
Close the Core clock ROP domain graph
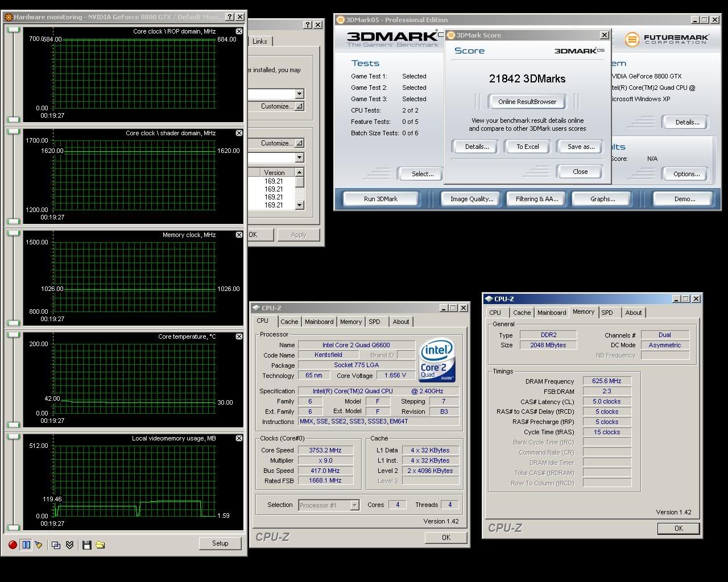(x=239, y=31)
